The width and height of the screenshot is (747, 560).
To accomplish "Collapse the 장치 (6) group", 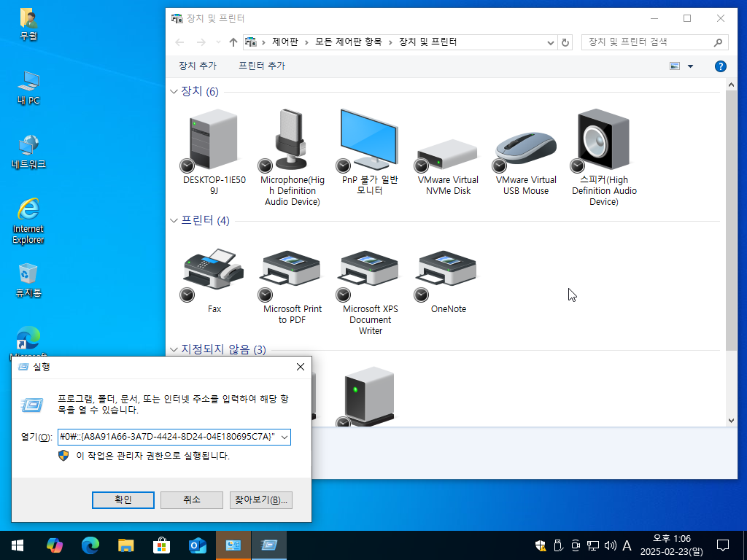I will 174,91.
